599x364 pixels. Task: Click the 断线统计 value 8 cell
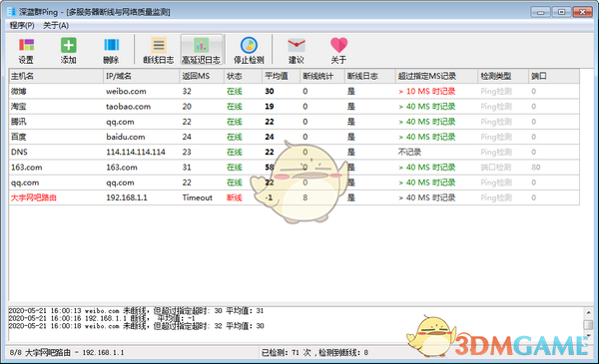tap(304, 197)
